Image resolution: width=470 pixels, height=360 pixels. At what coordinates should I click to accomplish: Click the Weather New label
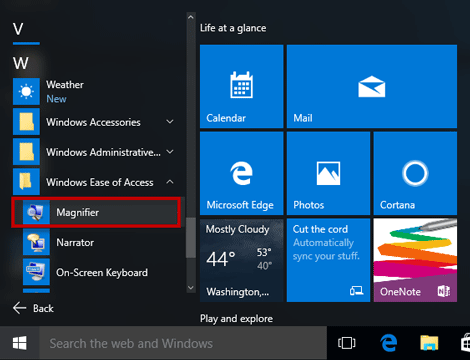(x=56, y=99)
